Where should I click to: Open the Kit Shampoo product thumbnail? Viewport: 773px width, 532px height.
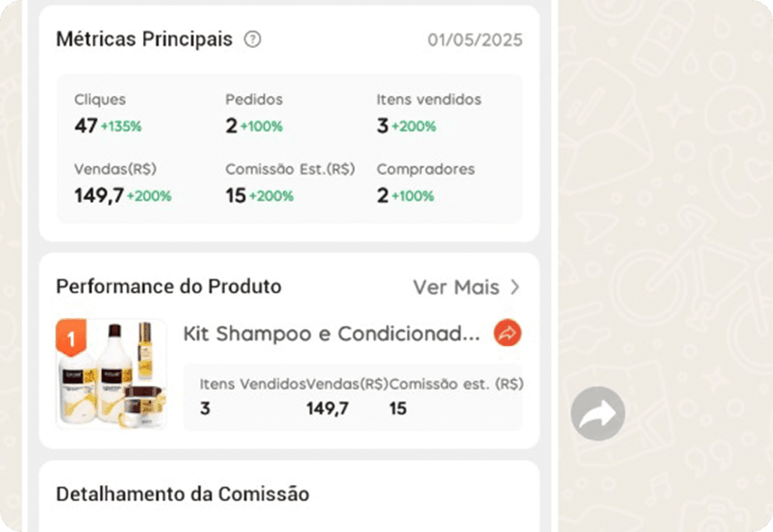[x=112, y=375]
